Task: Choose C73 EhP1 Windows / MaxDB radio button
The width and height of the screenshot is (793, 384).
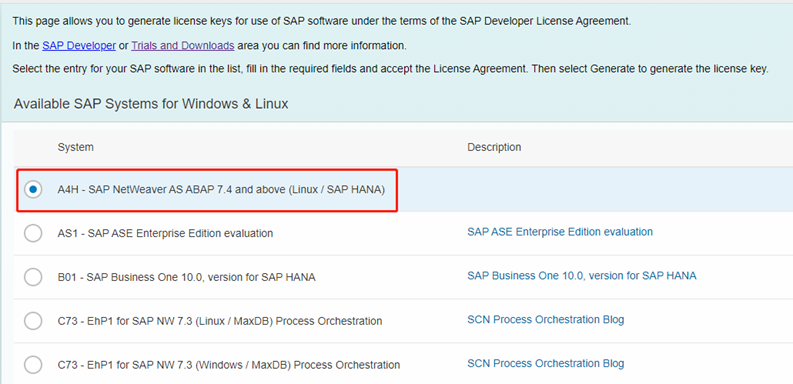Action: click(33, 364)
